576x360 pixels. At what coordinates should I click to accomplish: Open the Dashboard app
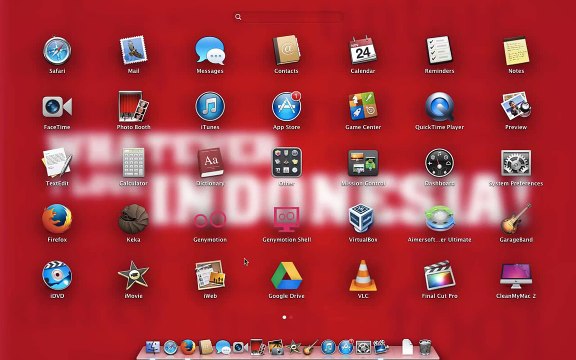click(439, 163)
